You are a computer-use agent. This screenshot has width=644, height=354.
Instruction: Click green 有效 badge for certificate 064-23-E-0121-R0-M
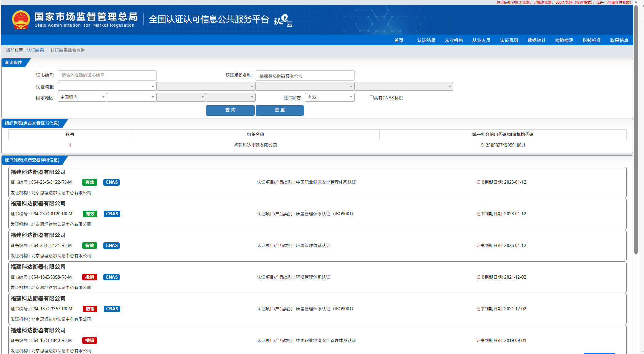coord(90,246)
